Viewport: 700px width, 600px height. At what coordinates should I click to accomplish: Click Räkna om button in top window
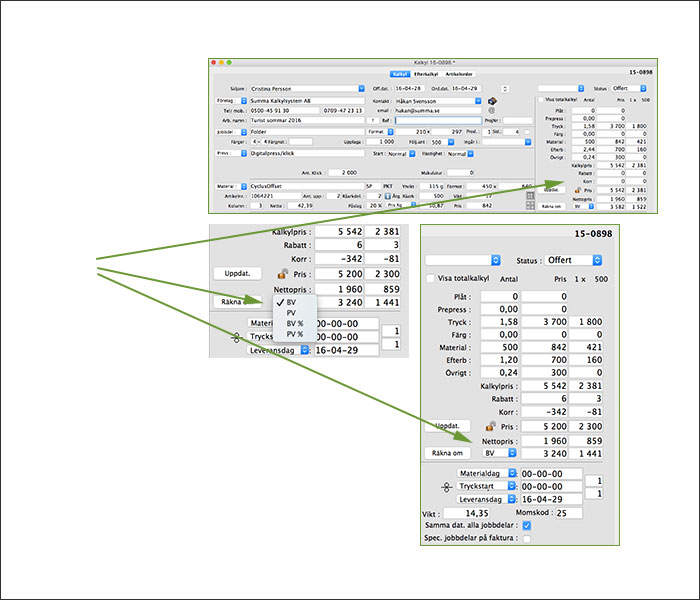pyautogui.click(x=551, y=206)
